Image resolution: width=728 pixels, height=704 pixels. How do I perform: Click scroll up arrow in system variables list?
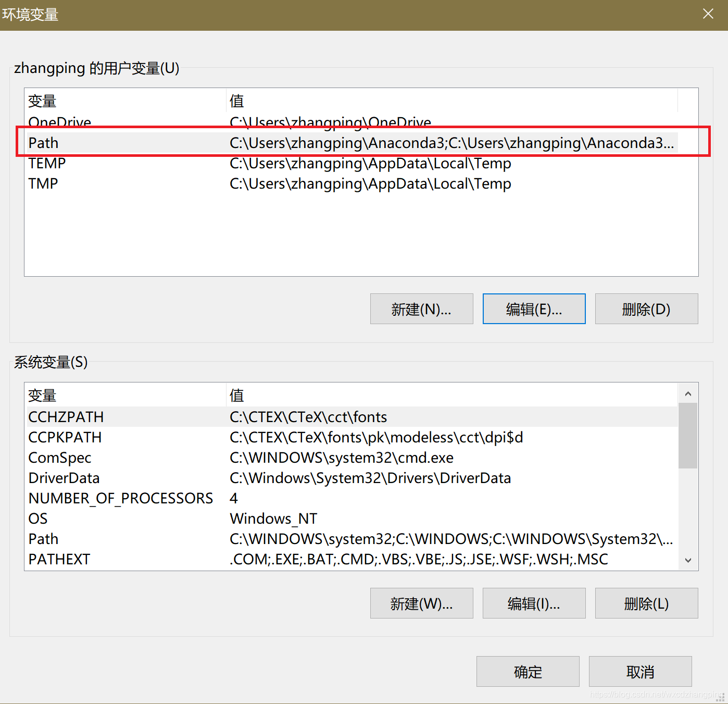pyautogui.click(x=688, y=393)
